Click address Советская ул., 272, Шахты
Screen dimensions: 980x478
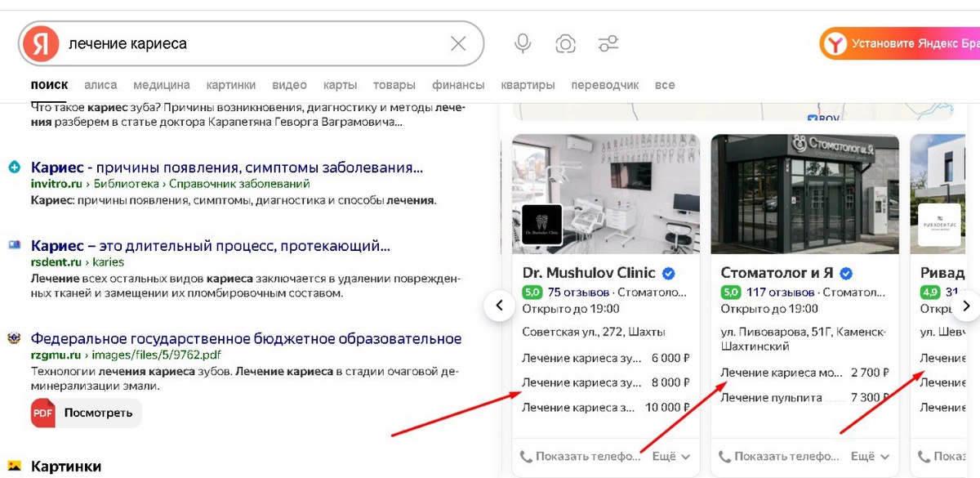(594, 332)
